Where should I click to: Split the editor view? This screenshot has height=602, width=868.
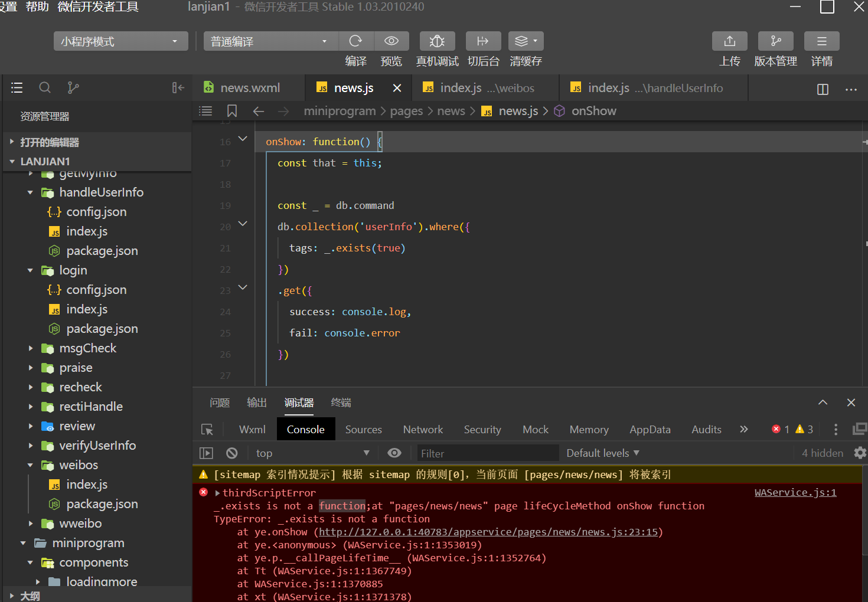[x=823, y=89]
